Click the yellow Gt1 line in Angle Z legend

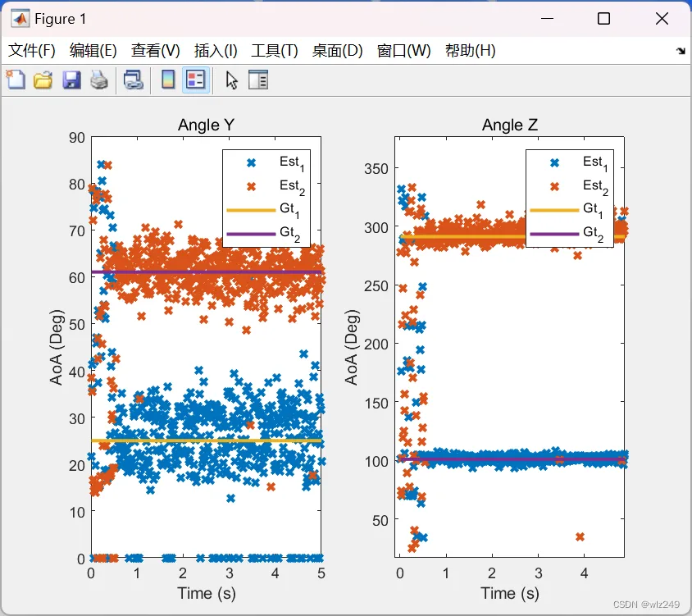pos(554,210)
